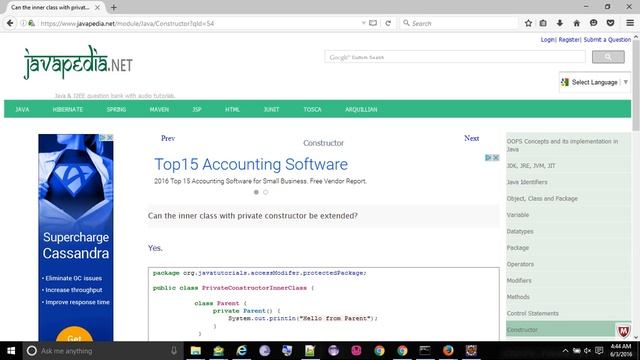Click the taskbar volume icon
This screenshot has height=360, width=640.
point(587,351)
